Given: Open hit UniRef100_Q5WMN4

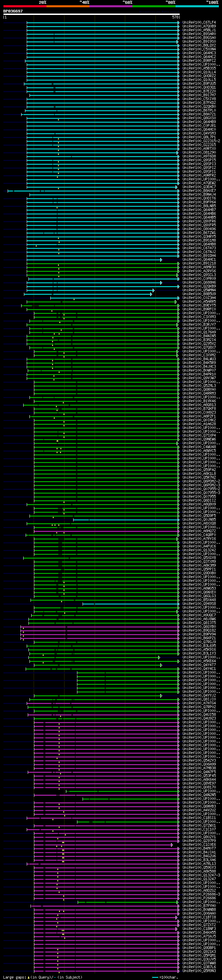Looking at the screenshot, I should [x=199, y=290].
